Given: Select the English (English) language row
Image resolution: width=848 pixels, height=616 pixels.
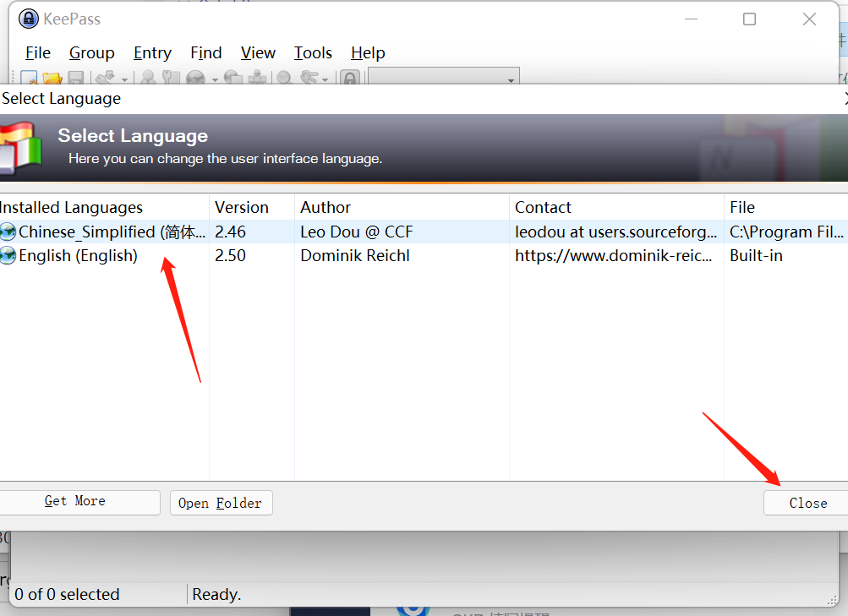Looking at the screenshot, I should tap(424, 255).
